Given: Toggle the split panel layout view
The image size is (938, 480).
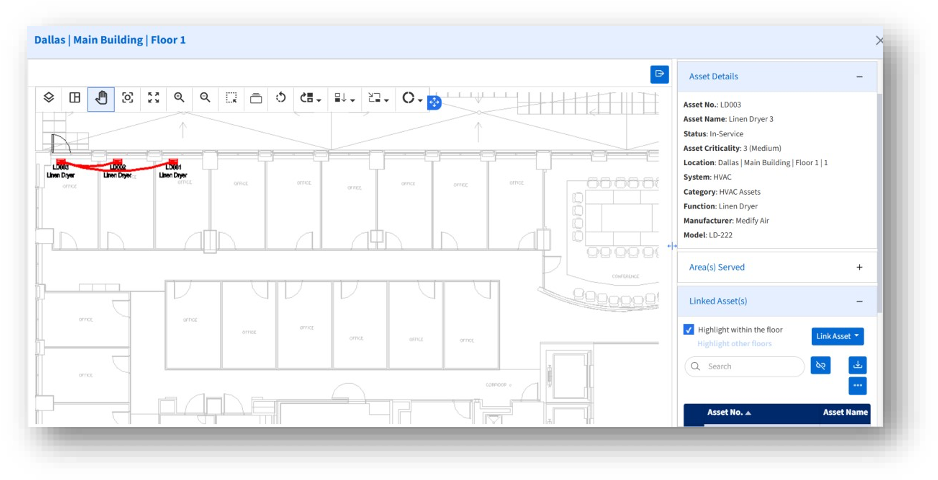Looking at the screenshot, I should [75, 98].
